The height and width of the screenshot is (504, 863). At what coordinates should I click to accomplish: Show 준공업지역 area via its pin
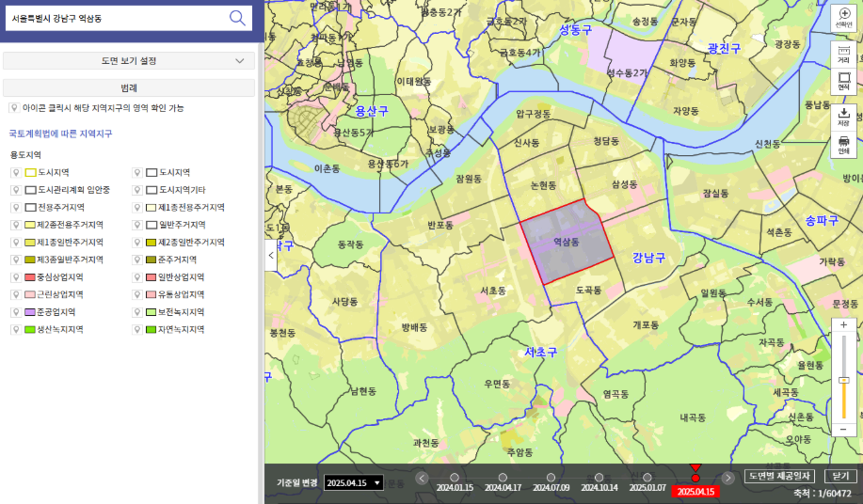pyautogui.click(x=16, y=312)
